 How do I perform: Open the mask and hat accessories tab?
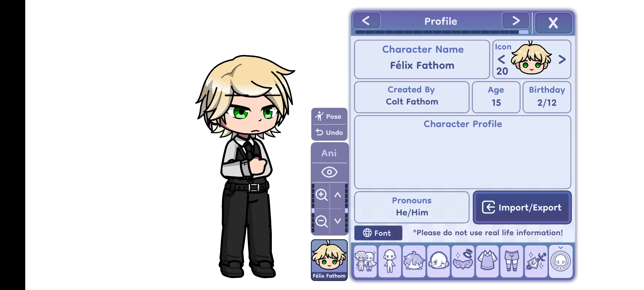463,261
